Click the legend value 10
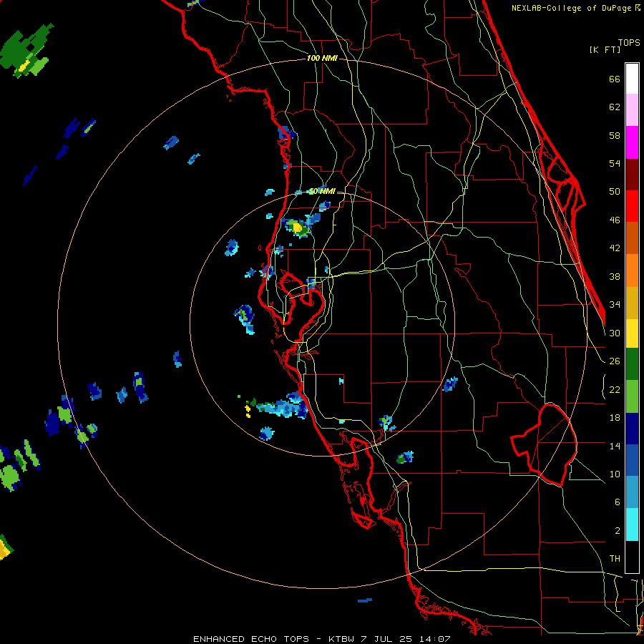This screenshot has width=644, height=644. 615,474
